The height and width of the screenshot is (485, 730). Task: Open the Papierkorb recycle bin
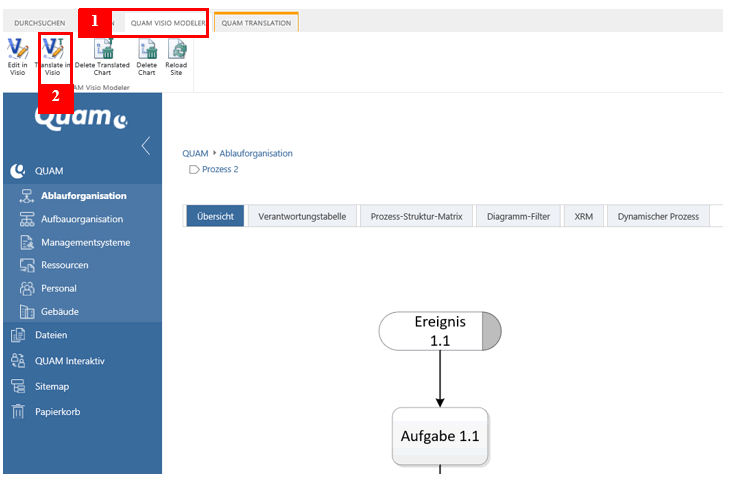click(57, 411)
